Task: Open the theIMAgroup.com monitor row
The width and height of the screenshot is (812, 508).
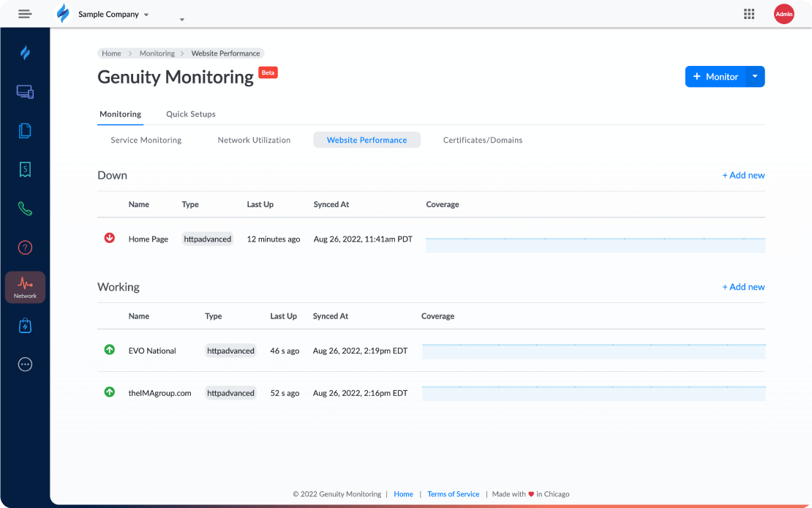Action: (x=159, y=393)
